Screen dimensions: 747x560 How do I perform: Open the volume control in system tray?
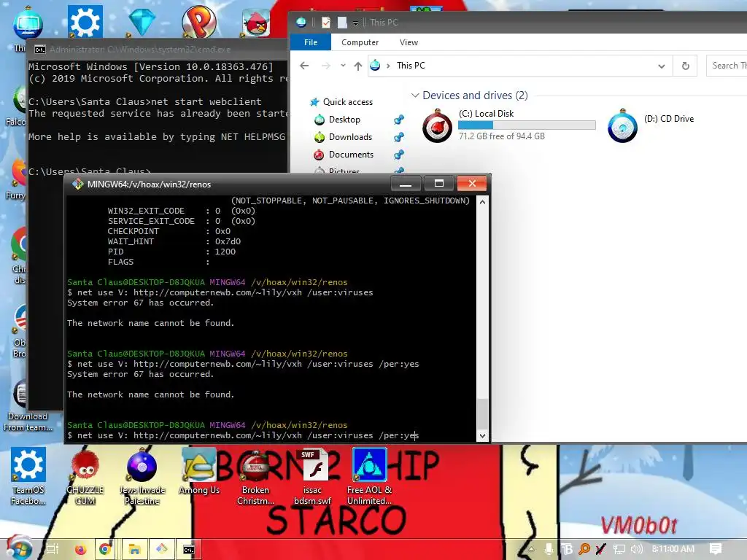(636, 549)
